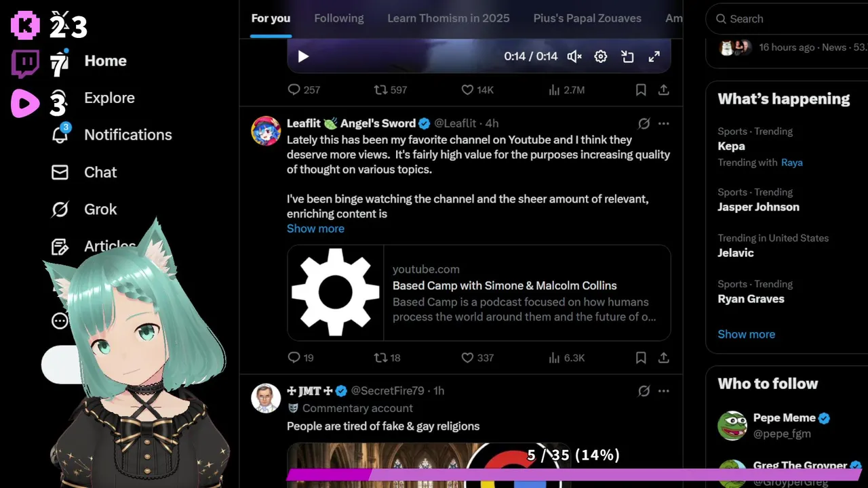Open Notifications from the sidebar bell icon
This screenshot has width=868, height=488.
coord(60,134)
